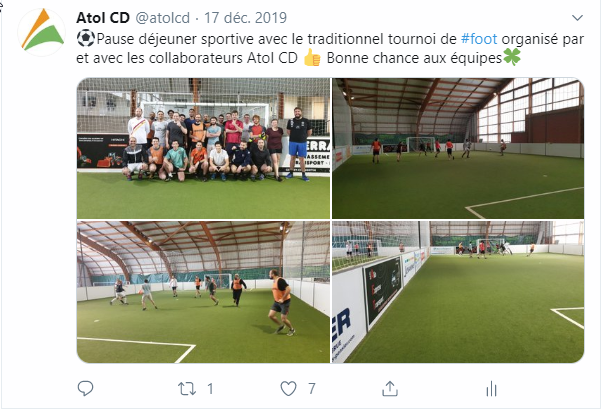View tweet analytics bar chart icon

pos(491,389)
